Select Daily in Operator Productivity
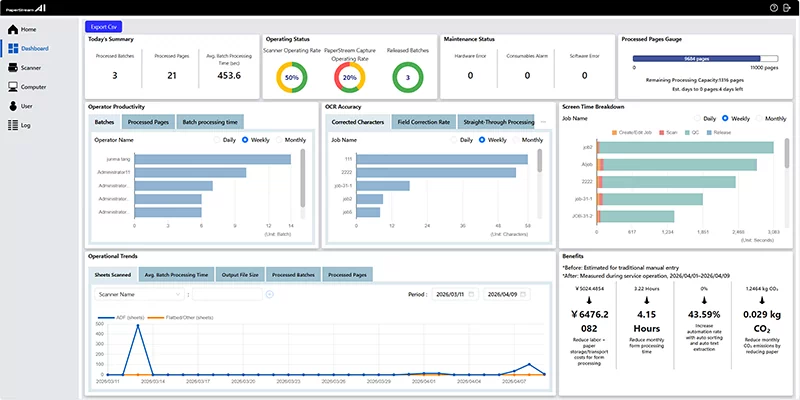800x400 pixels. pyautogui.click(x=218, y=141)
